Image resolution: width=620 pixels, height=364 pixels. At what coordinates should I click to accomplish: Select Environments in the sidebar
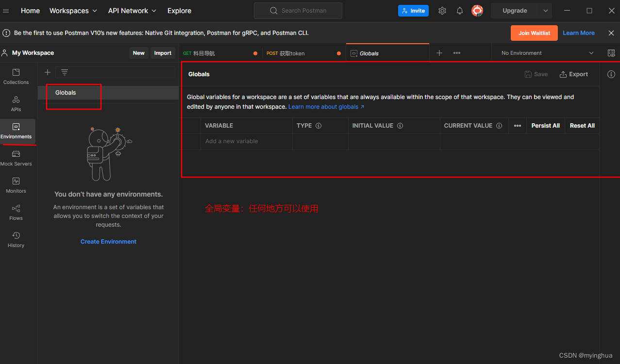16,131
